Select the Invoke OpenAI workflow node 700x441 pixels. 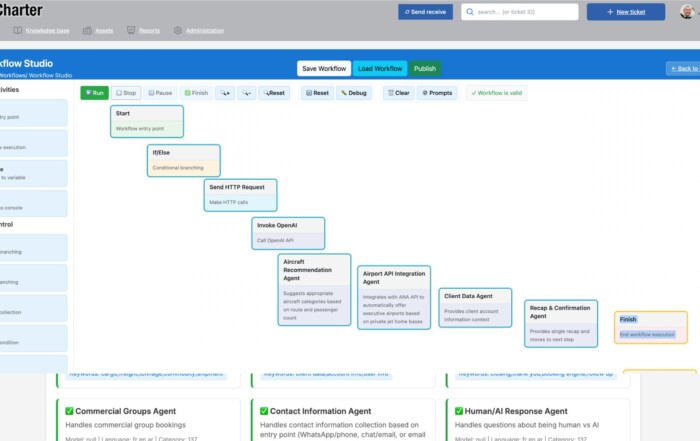pyautogui.click(x=288, y=233)
